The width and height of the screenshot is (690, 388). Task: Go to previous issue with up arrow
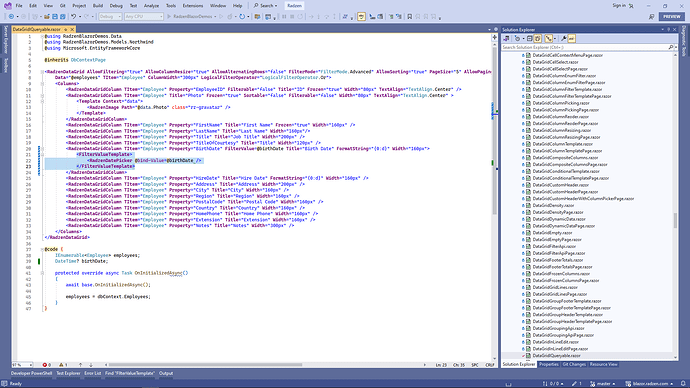80,365
